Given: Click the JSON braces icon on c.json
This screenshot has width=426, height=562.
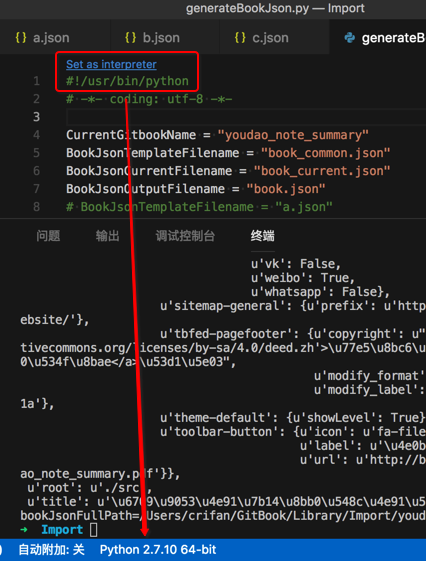Looking at the screenshot, I should pyautogui.click(x=240, y=38).
